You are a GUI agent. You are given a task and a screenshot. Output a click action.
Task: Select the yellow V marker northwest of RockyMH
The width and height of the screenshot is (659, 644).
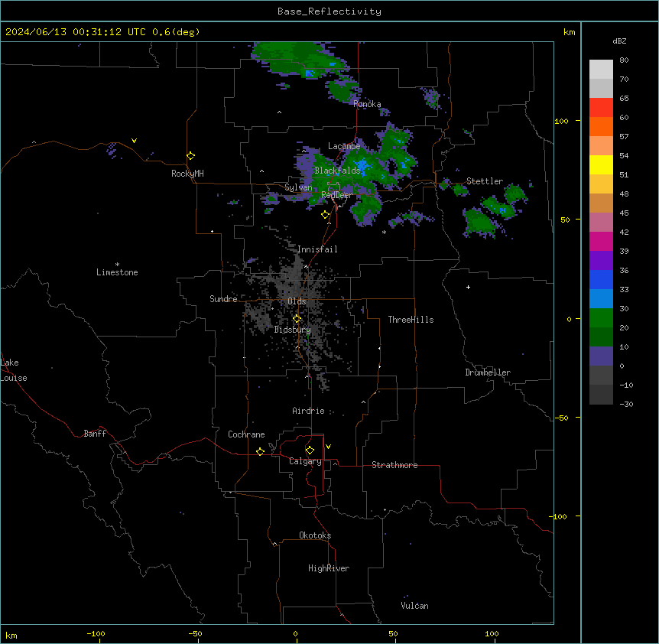point(134,141)
